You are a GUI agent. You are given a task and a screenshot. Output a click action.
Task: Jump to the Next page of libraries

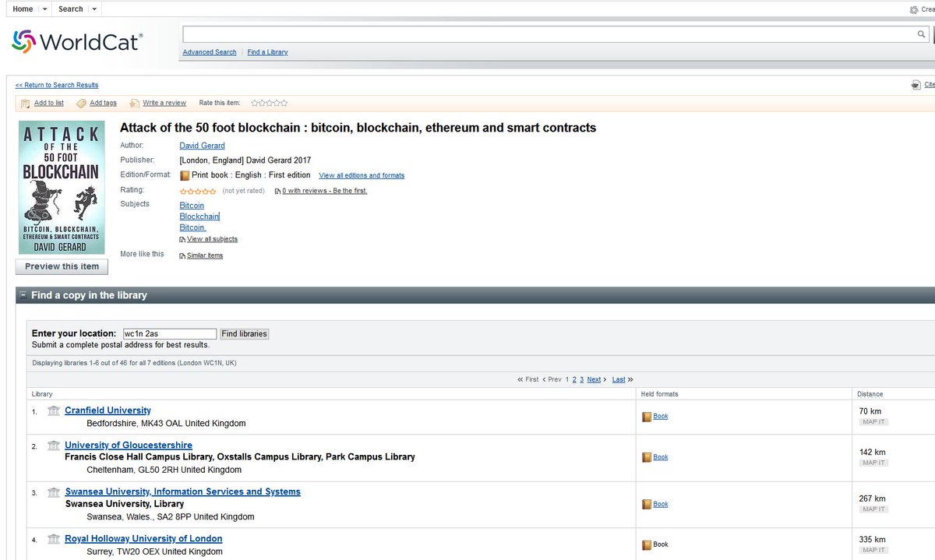[594, 379]
